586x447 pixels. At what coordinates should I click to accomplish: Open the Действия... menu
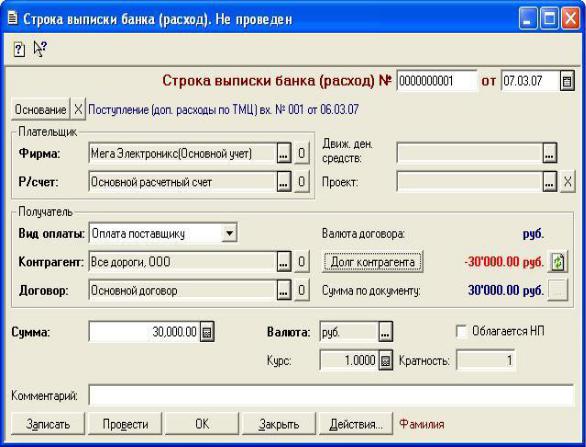tap(355, 424)
